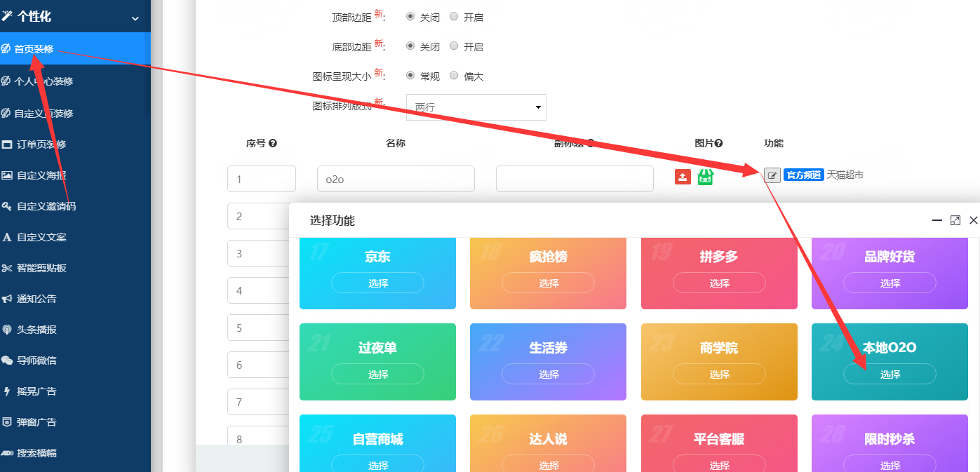Click the empty 副标题 field in row 1

click(x=575, y=179)
